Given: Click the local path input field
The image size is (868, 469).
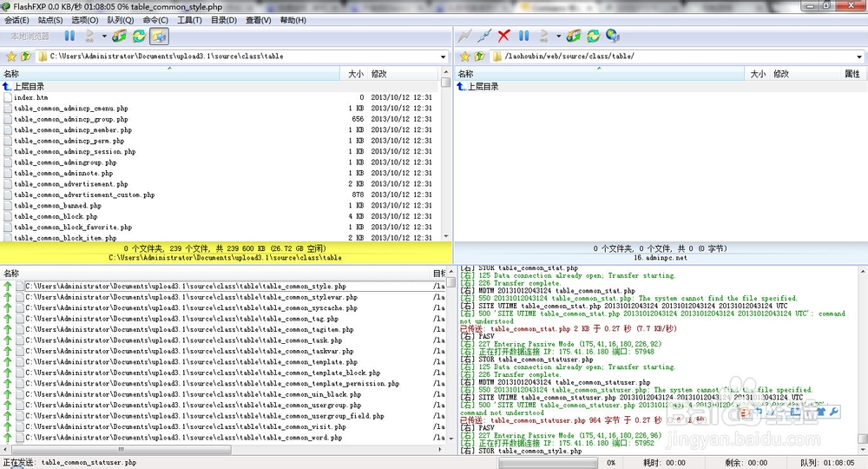Looking at the screenshot, I should (x=242, y=56).
